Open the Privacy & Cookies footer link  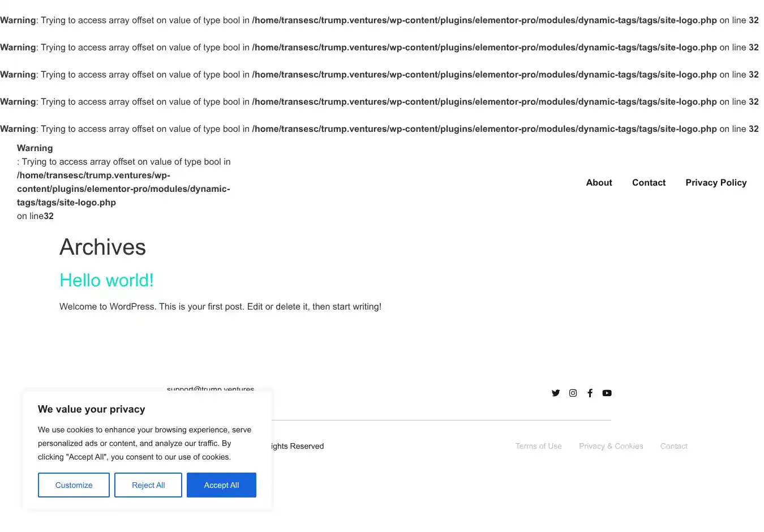coord(611,446)
